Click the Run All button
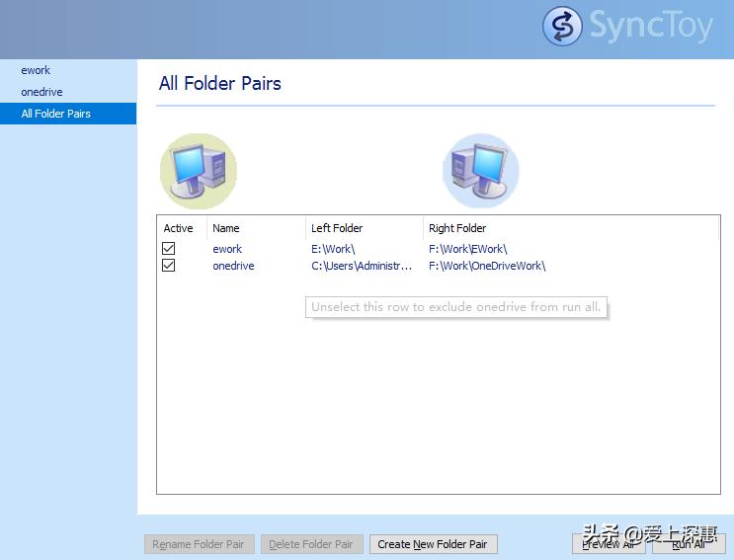 point(689,544)
